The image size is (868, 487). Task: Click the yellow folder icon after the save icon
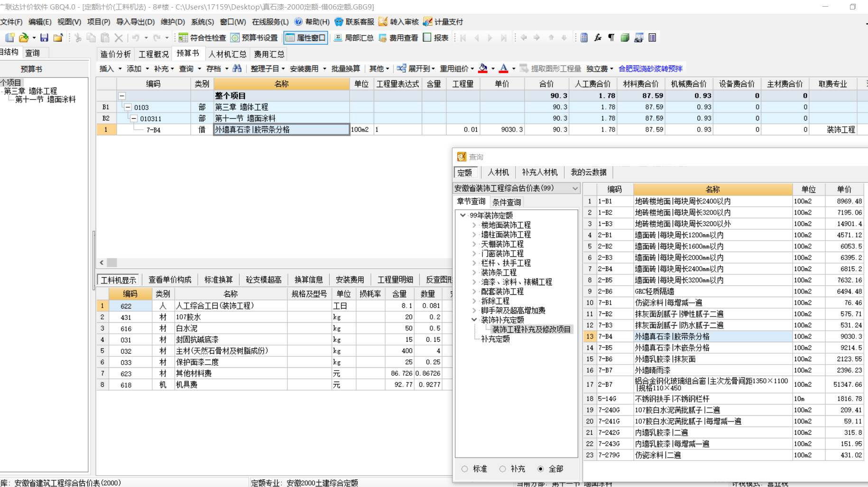pyautogui.click(x=58, y=37)
